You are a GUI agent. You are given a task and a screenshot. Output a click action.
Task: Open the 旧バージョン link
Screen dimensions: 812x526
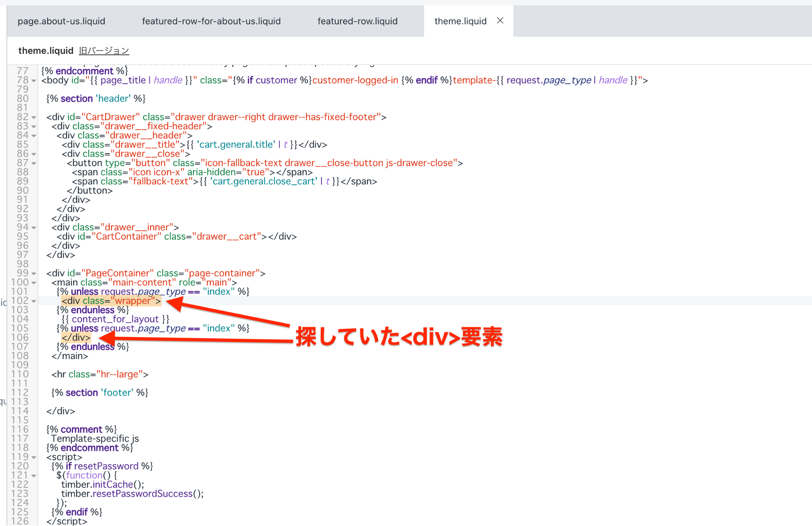click(x=104, y=51)
